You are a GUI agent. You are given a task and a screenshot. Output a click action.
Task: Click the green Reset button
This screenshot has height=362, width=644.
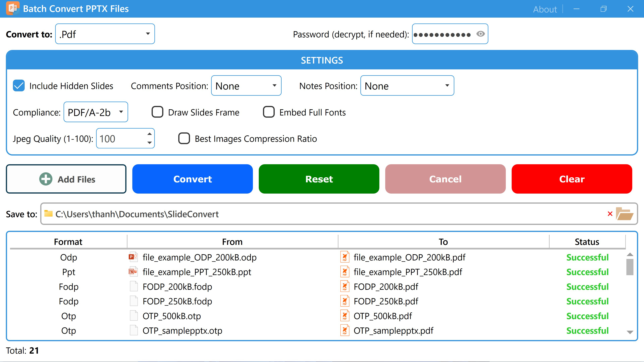(319, 179)
